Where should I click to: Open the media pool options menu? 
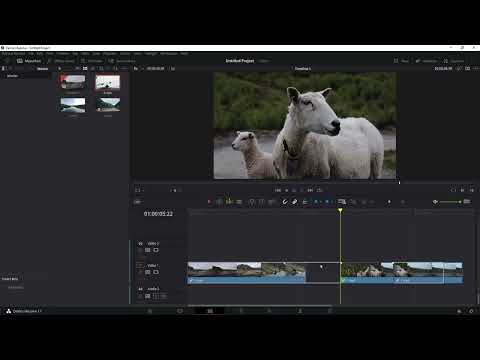pos(124,68)
